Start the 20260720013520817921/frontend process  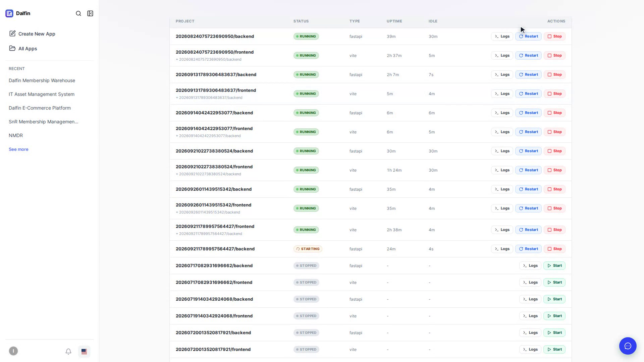pos(554,349)
